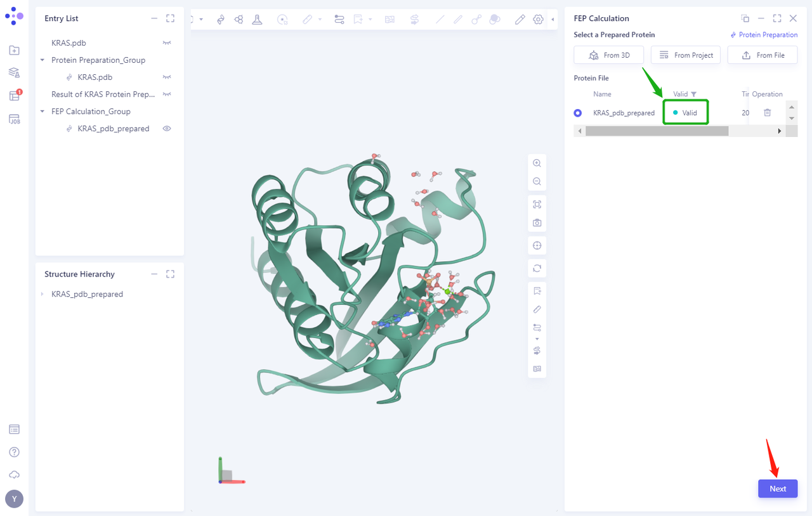Screen dimensions: 812x516
Task: Open the Valid column filter
Action: [693, 94]
